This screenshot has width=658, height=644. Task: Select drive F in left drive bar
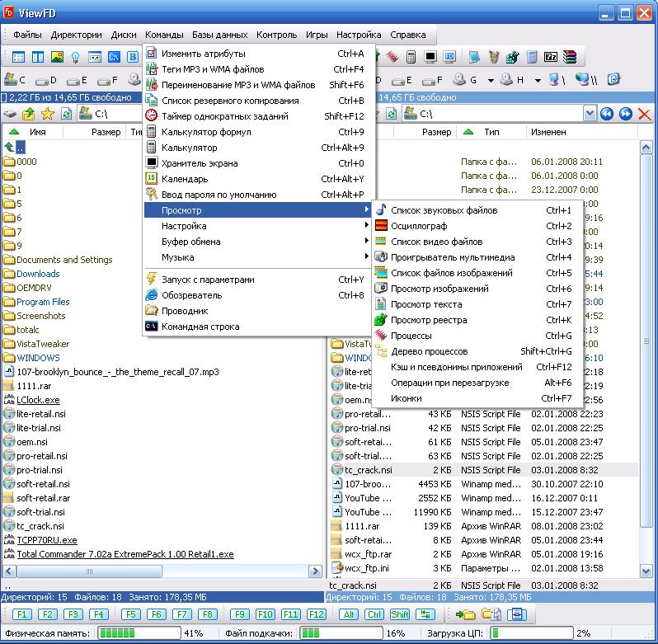coord(107,80)
